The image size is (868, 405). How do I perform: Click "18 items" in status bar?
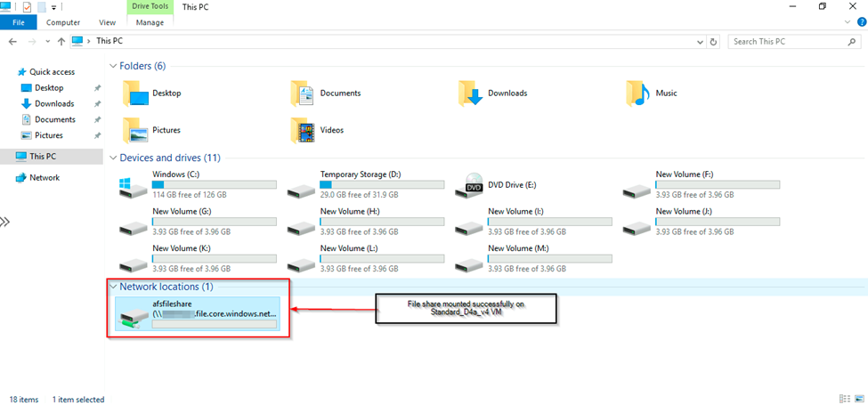pos(24,400)
